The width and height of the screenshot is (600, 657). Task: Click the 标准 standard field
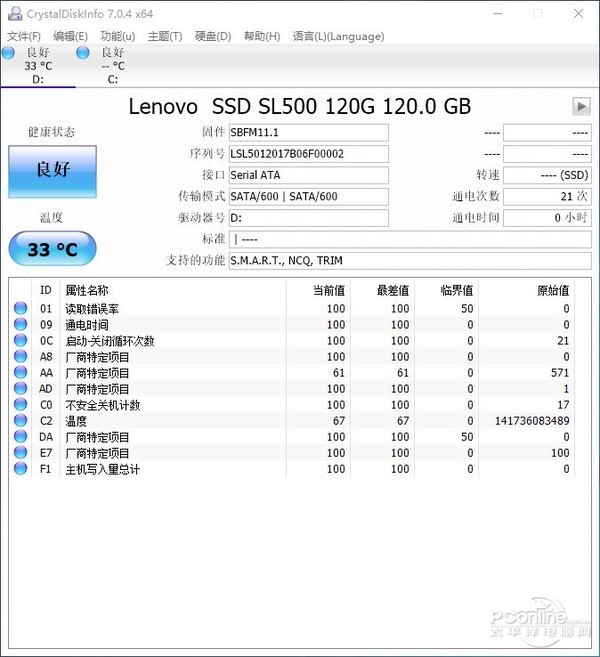(410, 239)
